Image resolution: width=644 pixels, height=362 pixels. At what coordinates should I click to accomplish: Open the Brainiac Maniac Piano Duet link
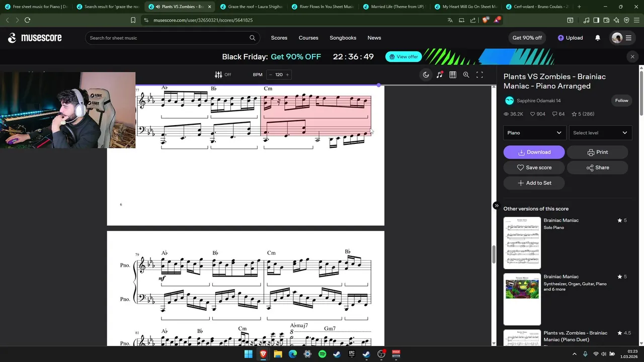575,336
